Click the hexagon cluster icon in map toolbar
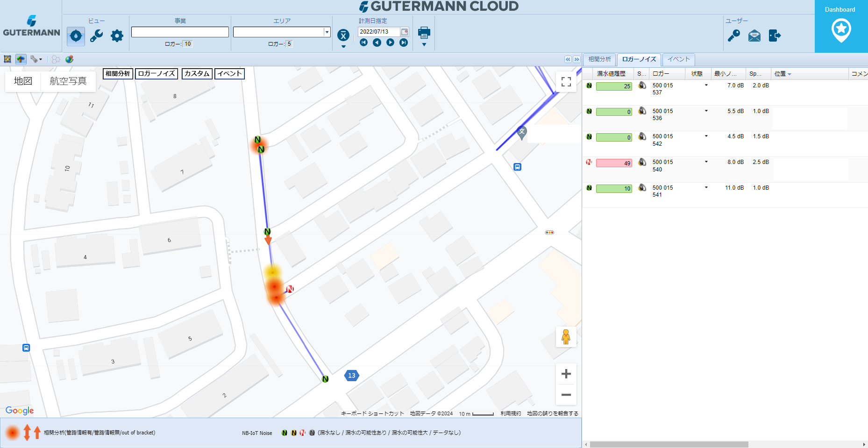868x448 pixels. 56,59
